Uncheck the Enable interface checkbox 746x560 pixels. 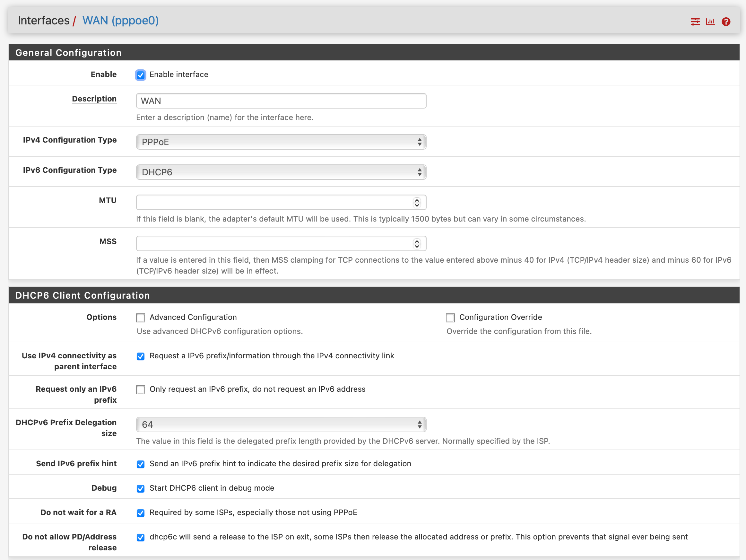pyautogui.click(x=141, y=75)
